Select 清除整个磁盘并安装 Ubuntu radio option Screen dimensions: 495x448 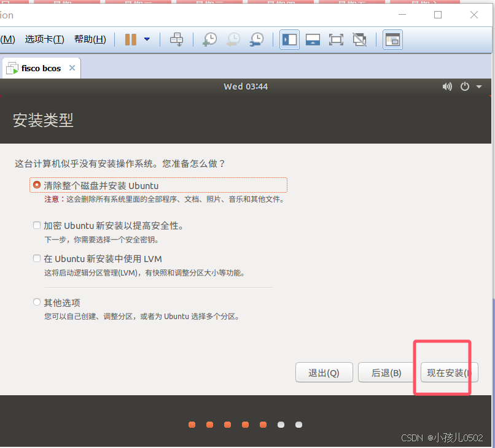(37, 185)
